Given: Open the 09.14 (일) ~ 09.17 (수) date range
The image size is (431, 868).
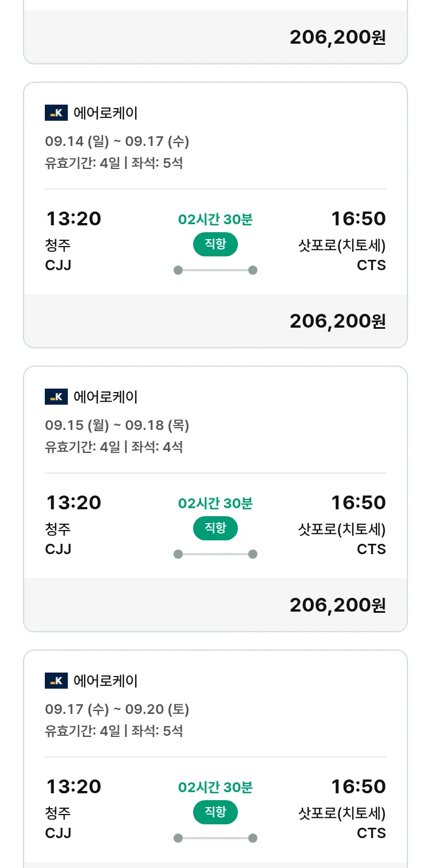Looking at the screenshot, I should (117, 141).
